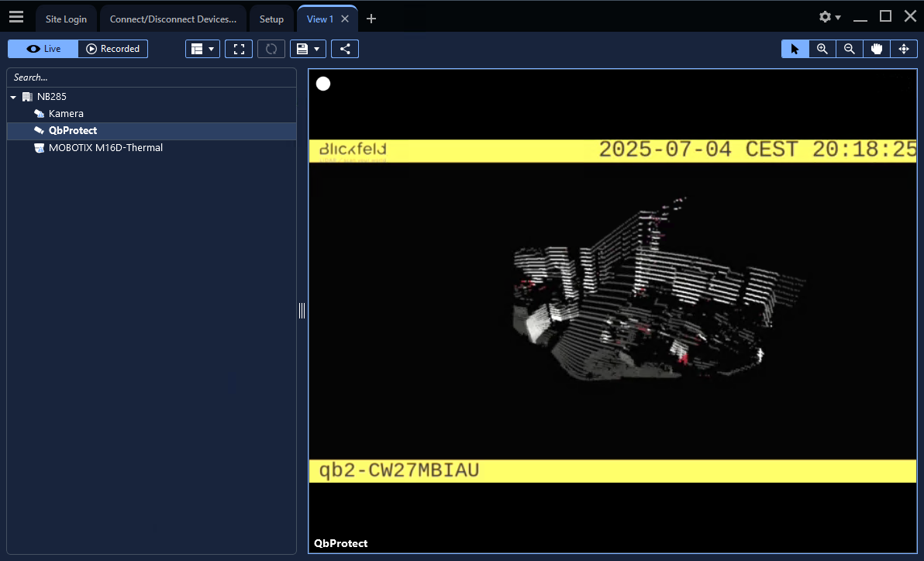Close the View 1 tab
Screen dimensions: 924x561
click(345, 19)
